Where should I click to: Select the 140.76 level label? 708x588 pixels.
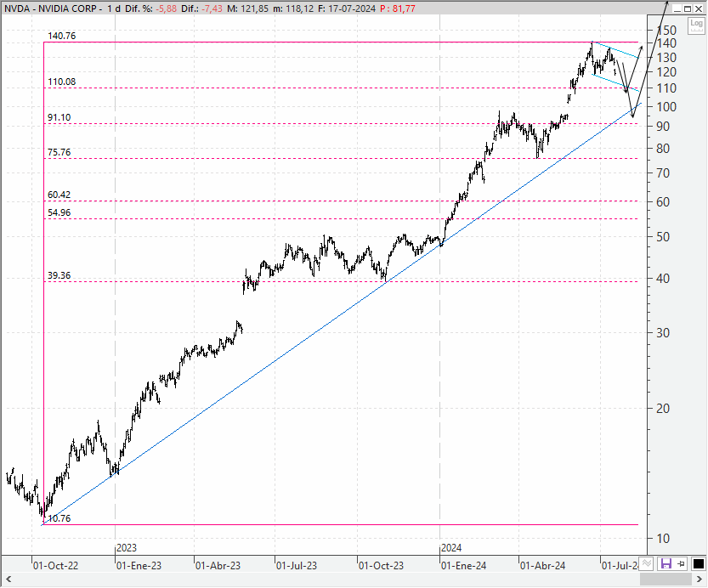pos(62,36)
